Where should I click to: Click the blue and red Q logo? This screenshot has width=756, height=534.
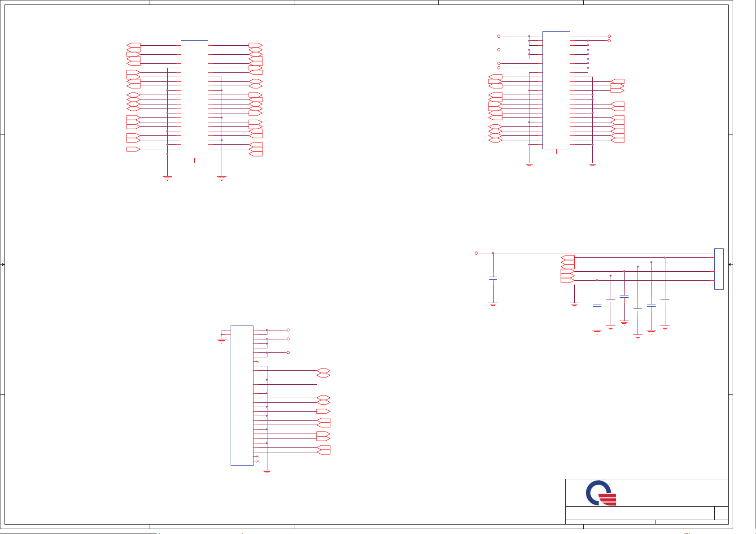click(601, 493)
